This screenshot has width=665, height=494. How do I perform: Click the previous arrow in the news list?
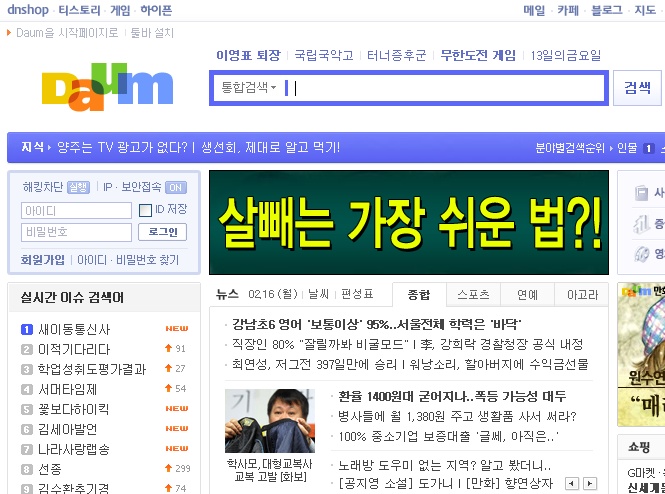(x=572, y=483)
